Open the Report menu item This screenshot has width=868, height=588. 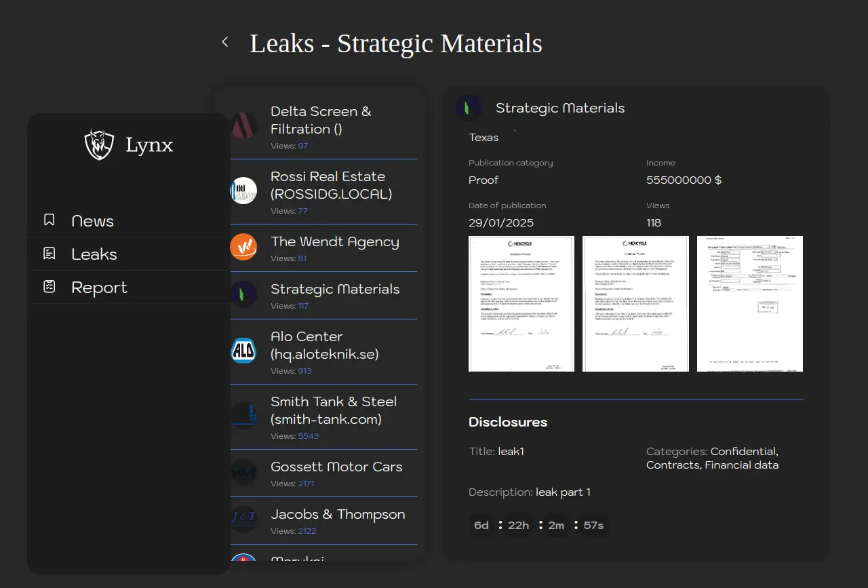99,288
